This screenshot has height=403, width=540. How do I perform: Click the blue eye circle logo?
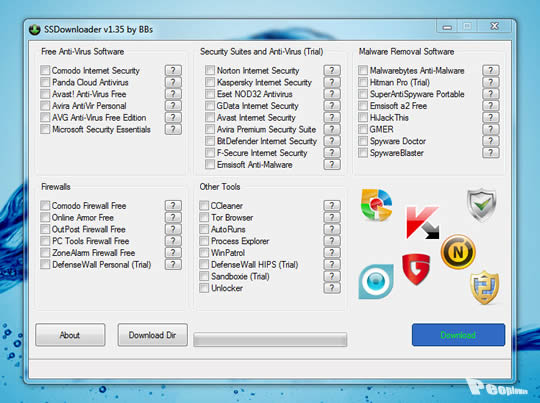[x=376, y=281]
